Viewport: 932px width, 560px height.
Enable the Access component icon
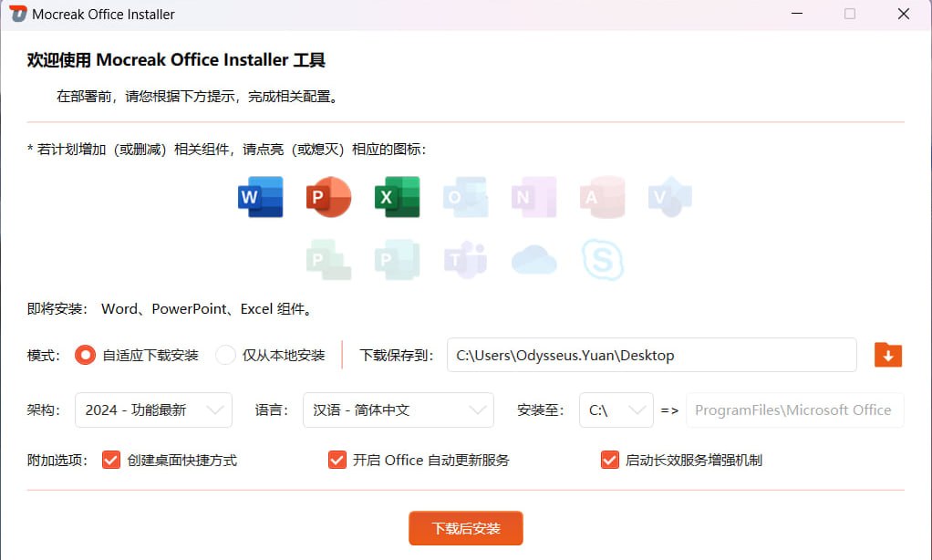point(602,197)
